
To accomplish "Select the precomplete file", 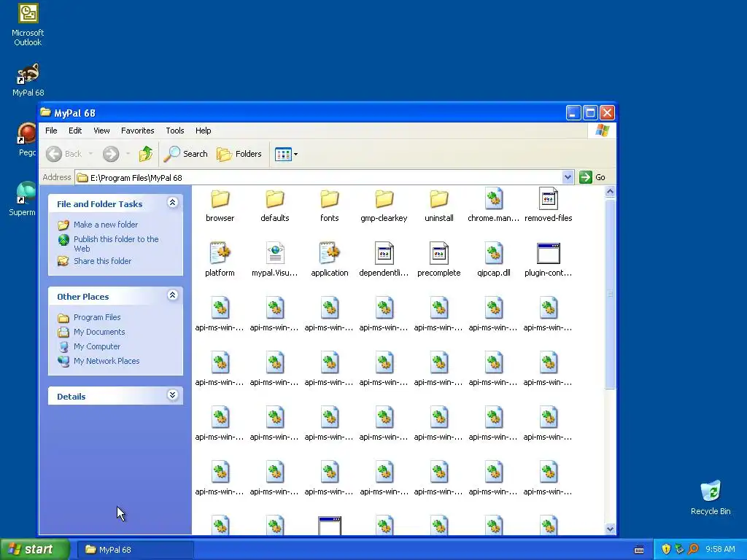I will pyautogui.click(x=438, y=260).
